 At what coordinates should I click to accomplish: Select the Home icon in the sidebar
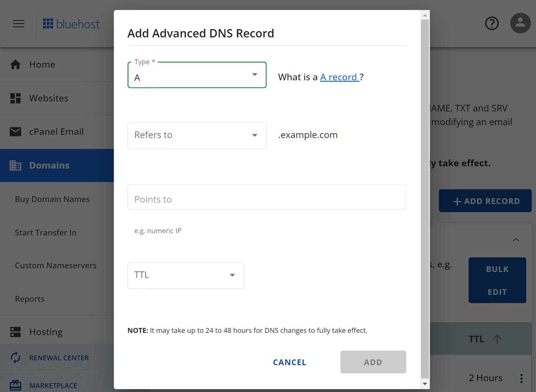pyautogui.click(x=15, y=64)
